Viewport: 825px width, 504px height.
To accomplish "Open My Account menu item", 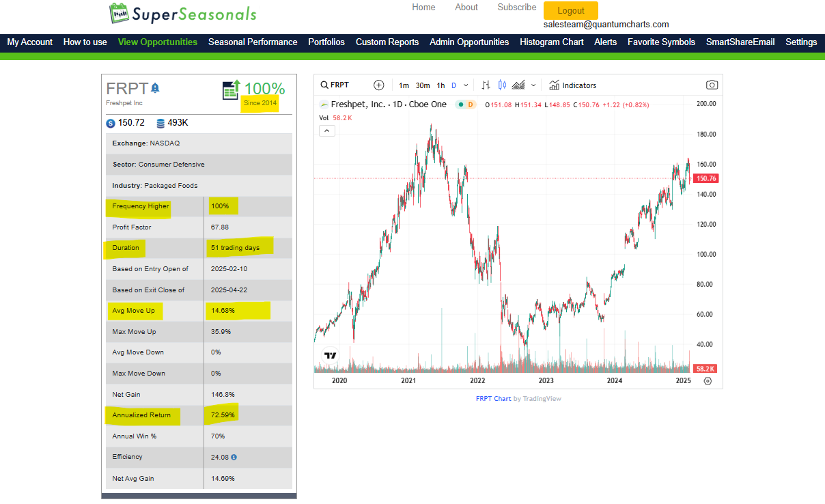I will click(30, 42).
